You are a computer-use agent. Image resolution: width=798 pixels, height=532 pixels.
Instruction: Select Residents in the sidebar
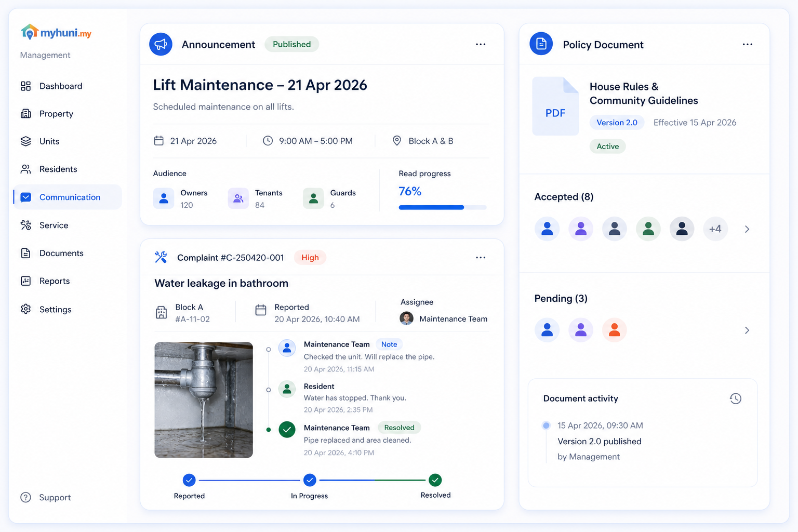[x=68, y=169]
